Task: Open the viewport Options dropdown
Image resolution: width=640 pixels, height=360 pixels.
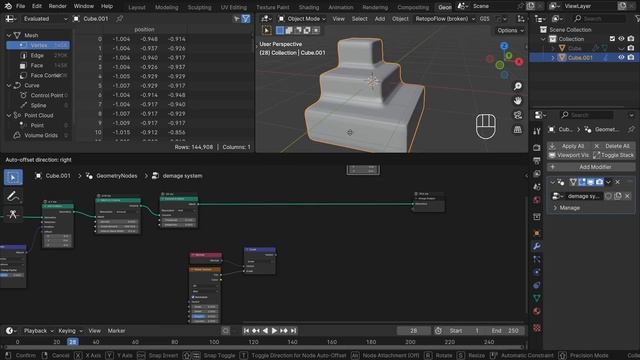Action: (x=510, y=31)
